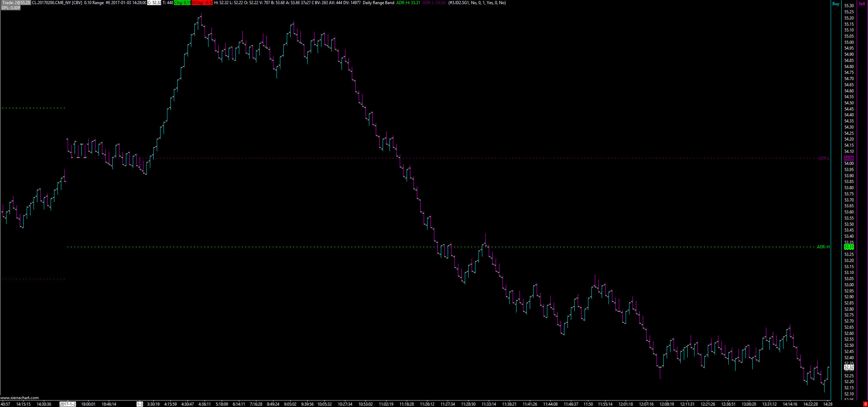
Task: Click the Sell column header
Action: point(861,4)
